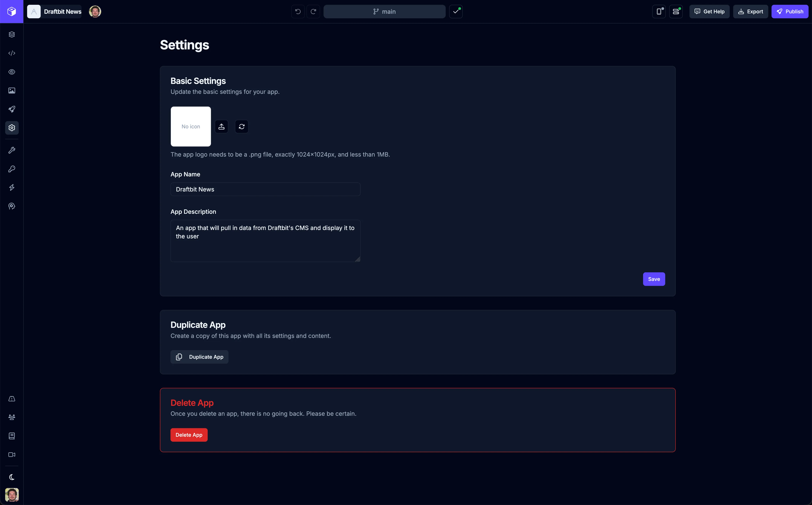Image resolution: width=812 pixels, height=505 pixels.
Task: Toggle dark mode with the moon icon
Action: (x=12, y=477)
